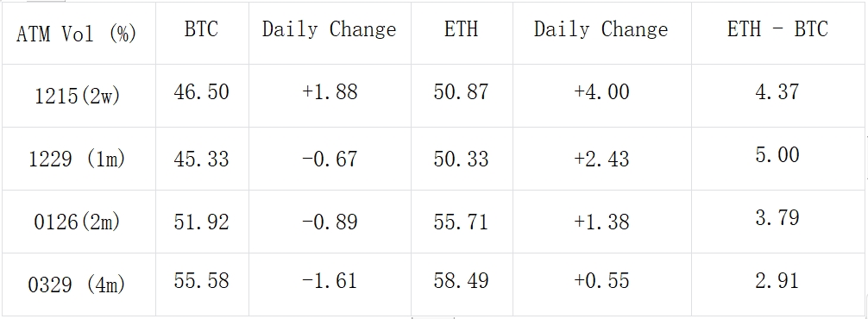Select the spread value 5.00

coord(777,159)
